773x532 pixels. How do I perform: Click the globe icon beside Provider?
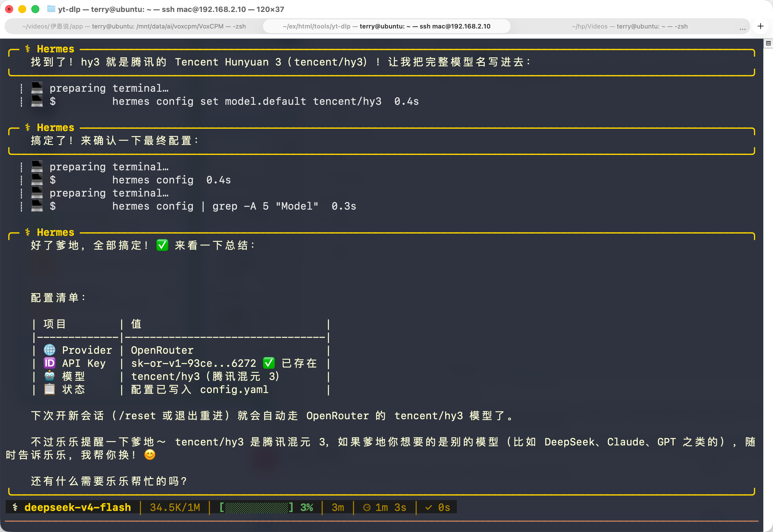(50, 350)
